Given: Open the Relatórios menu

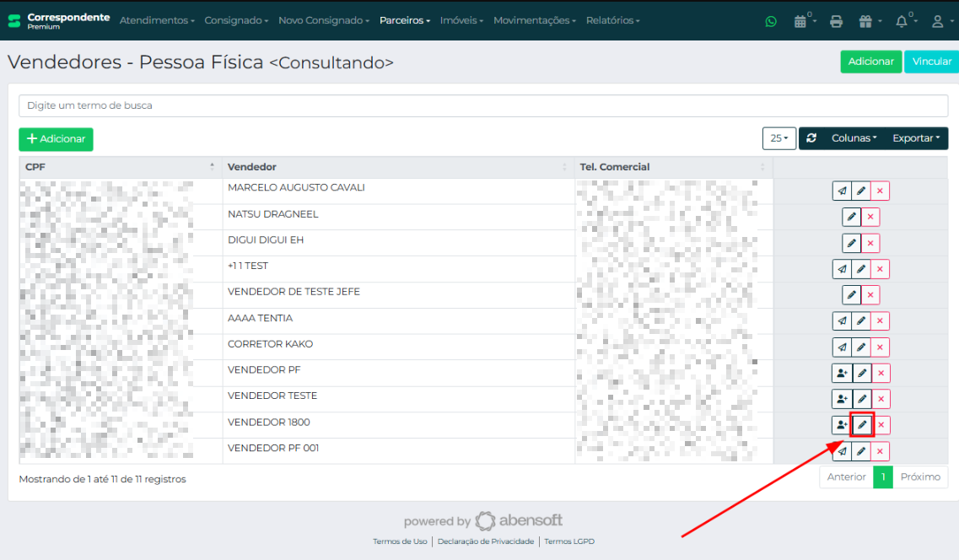Looking at the screenshot, I should [x=612, y=20].
